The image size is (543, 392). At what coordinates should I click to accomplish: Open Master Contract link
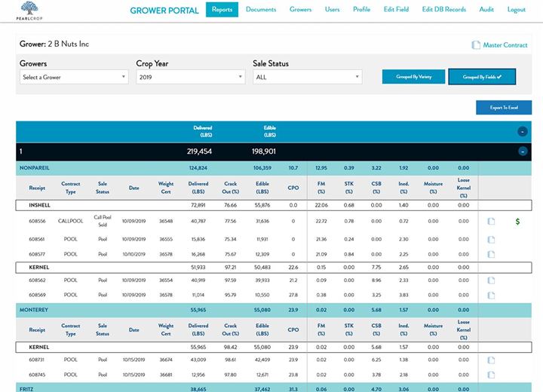tap(505, 45)
